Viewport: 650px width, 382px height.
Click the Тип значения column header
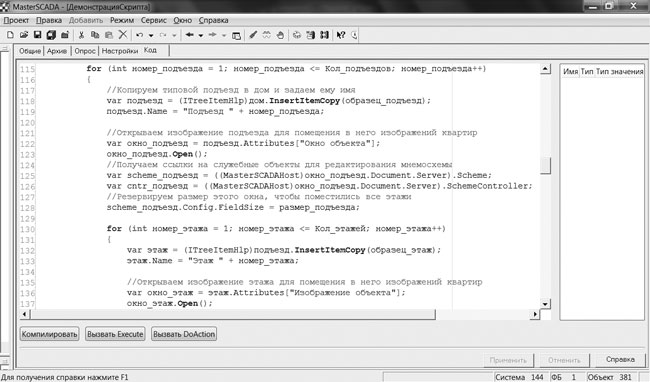click(x=619, y=71)
